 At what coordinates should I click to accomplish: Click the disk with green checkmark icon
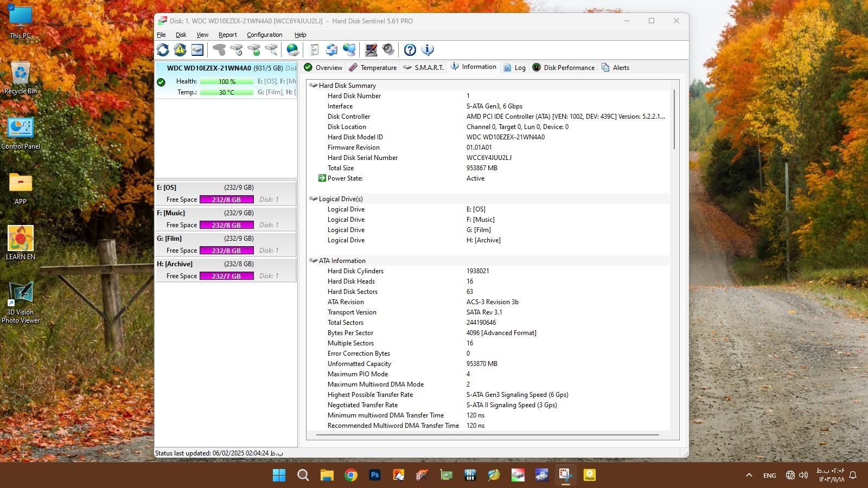(x=254, y=50)
